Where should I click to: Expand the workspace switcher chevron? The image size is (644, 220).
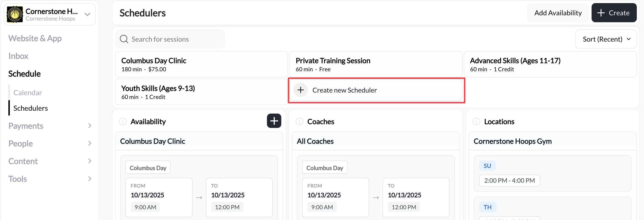tap(87, 15)
